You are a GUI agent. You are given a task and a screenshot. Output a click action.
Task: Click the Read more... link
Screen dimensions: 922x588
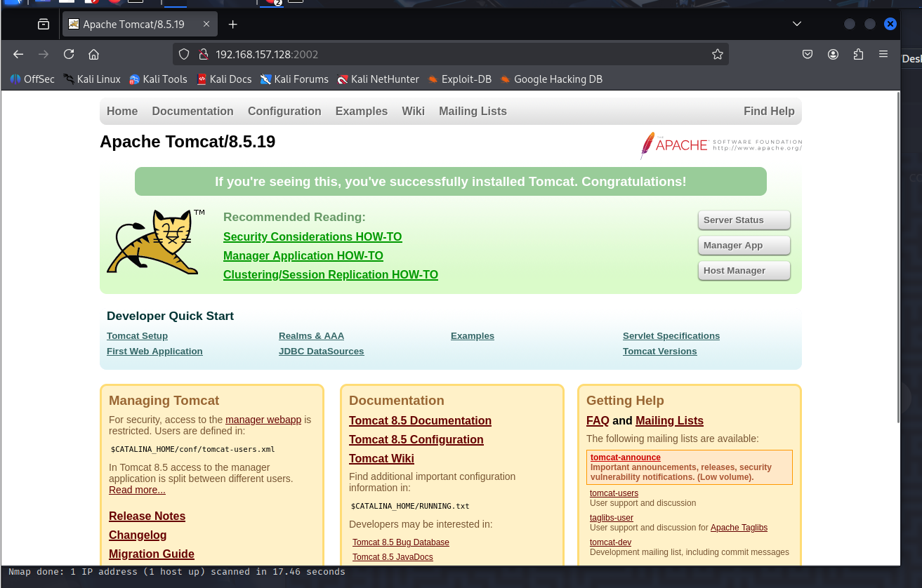[137, 490]
